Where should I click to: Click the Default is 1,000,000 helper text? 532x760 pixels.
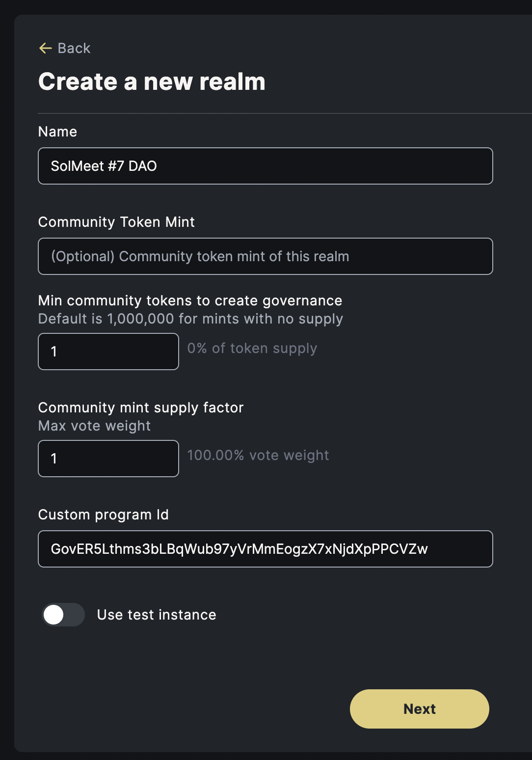[190, 319]
